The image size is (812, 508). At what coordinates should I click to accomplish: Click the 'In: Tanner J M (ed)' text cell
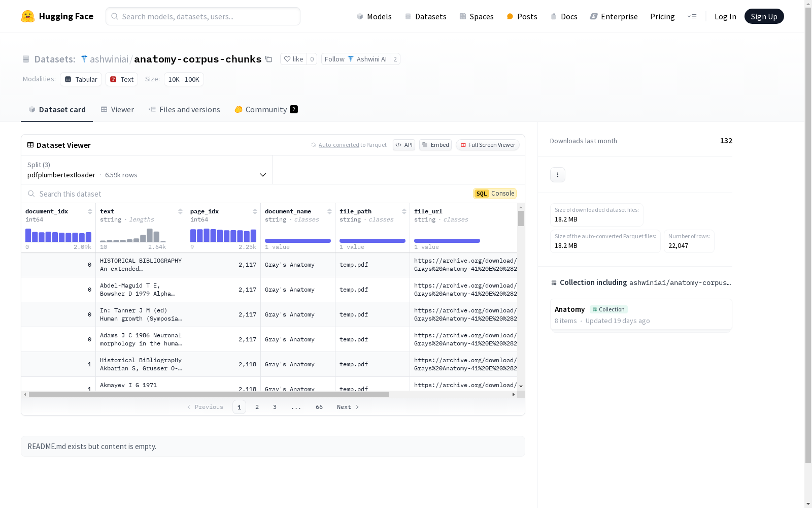pos(141,314)
